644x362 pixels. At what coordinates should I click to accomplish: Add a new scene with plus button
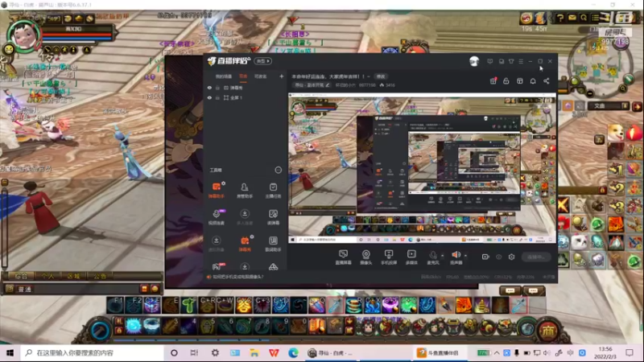pyautogui.click(x=281, y=76)
